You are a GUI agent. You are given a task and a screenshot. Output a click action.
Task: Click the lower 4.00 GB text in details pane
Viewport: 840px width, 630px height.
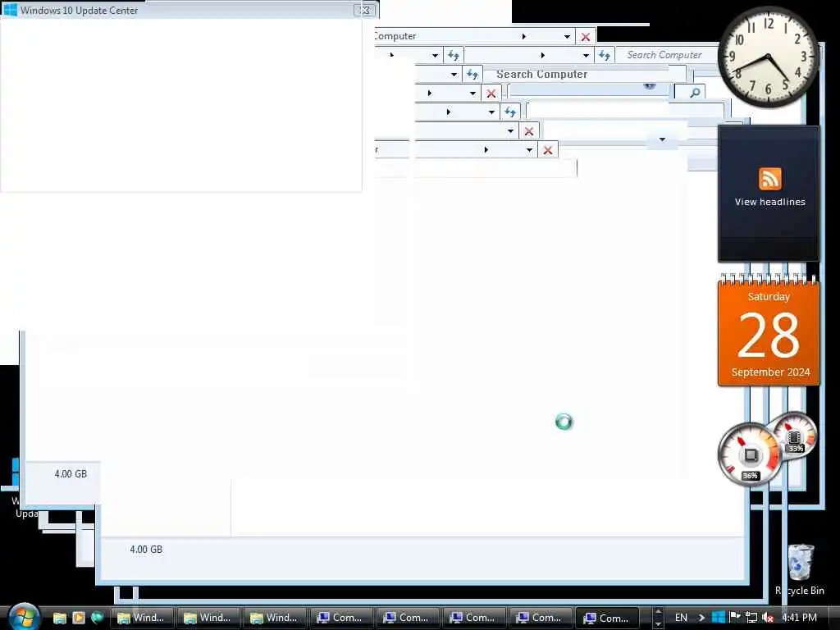tap(146, 549)
